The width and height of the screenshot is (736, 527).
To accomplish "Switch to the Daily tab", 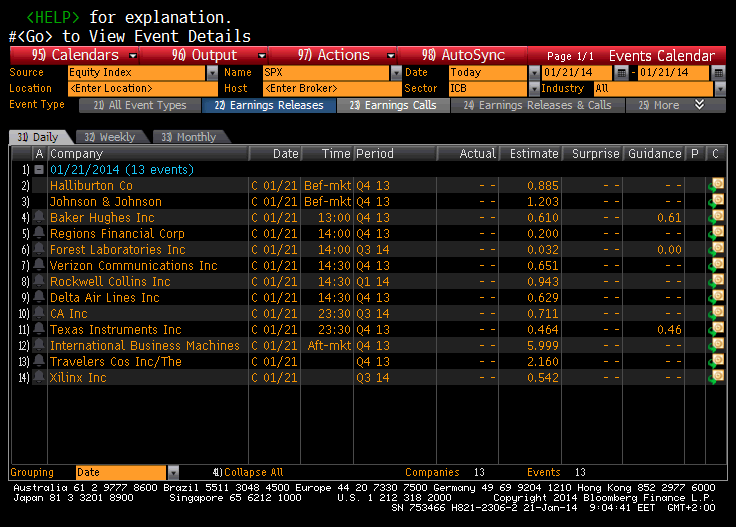I will point(38,137).
